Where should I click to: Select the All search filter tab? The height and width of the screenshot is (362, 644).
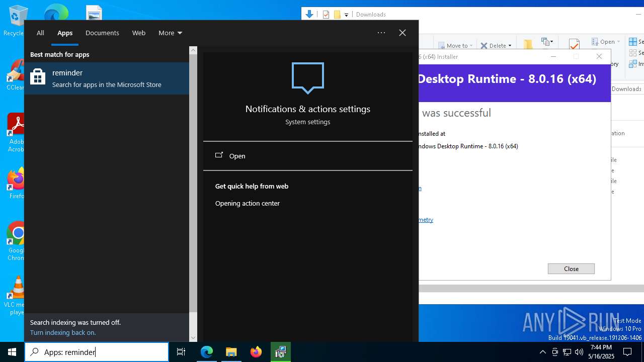(x=40, y=33)
